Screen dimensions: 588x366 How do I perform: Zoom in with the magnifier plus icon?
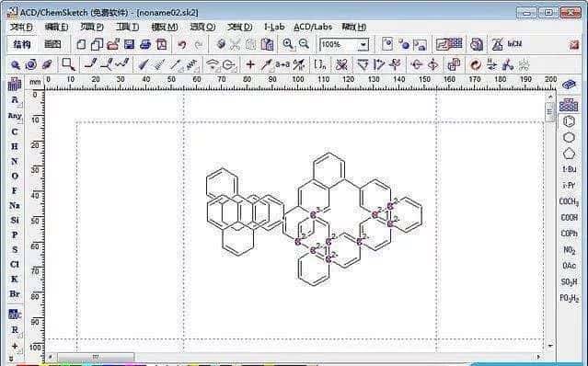point(288,44)
